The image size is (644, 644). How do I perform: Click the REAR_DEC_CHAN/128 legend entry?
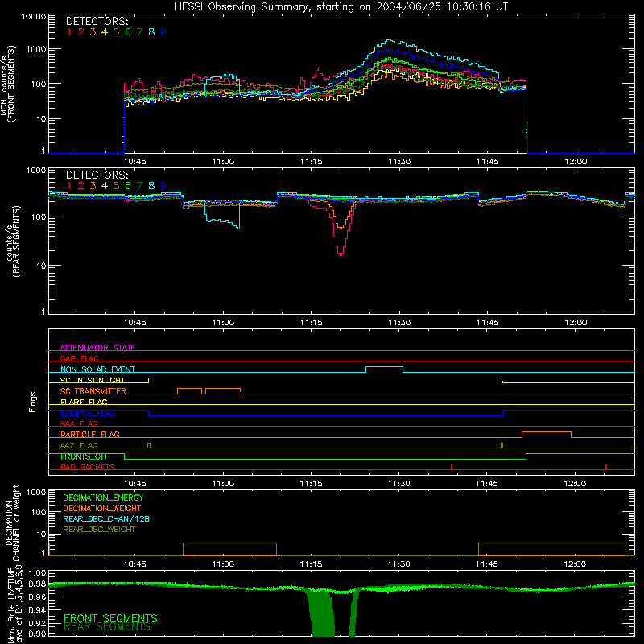(106, 518)
